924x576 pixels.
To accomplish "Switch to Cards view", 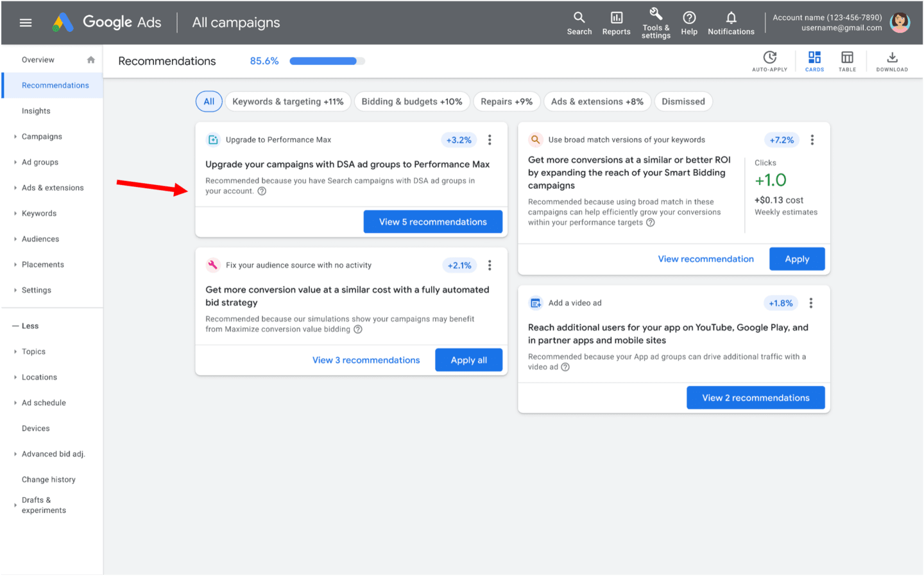I will click(x=814, y=61).
